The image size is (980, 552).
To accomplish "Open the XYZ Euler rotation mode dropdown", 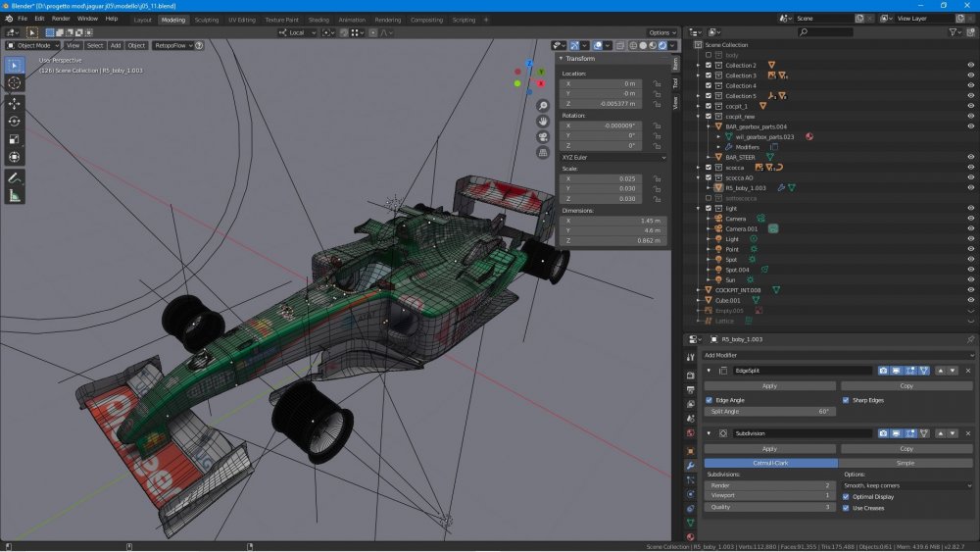I will click(613, 158).
